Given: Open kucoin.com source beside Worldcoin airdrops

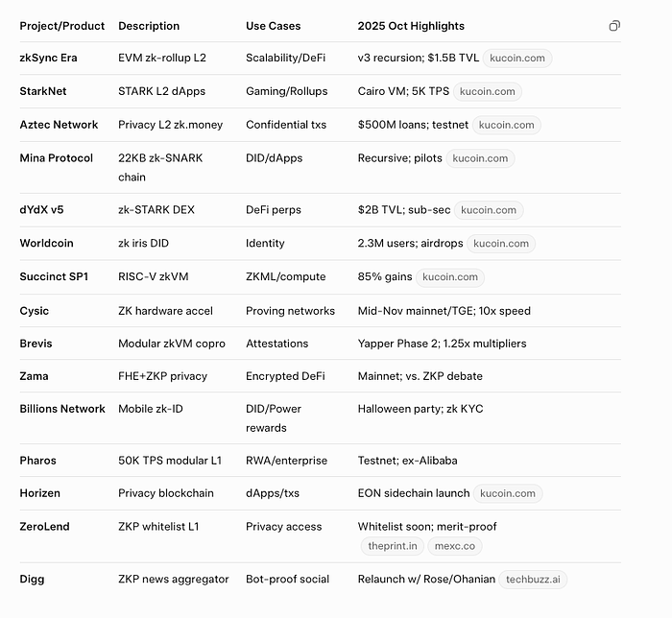Looking at the screenshot, I should [x=501, y=244].
